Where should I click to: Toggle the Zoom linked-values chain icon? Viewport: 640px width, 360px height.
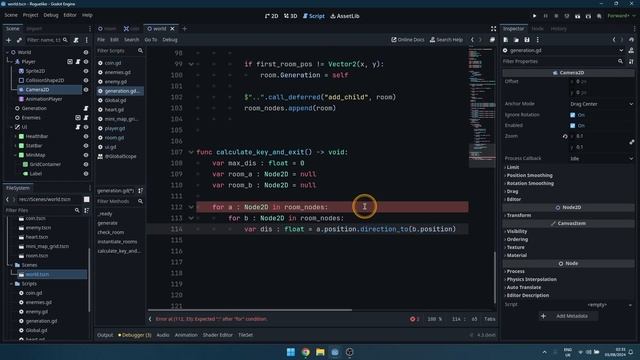click(631, 142)
